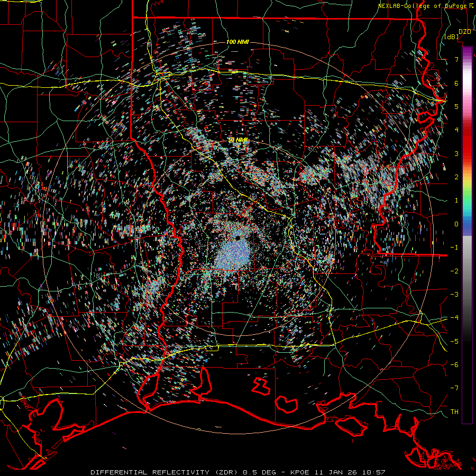Screen dimensions: 476x476
Task: Click the [dB] units label
Action: (452, 36)
